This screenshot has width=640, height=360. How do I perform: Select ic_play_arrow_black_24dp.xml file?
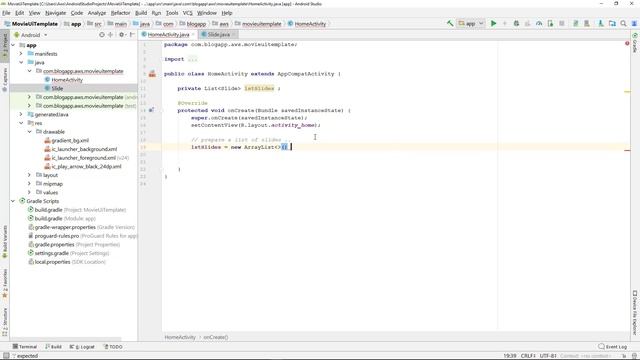86,167
